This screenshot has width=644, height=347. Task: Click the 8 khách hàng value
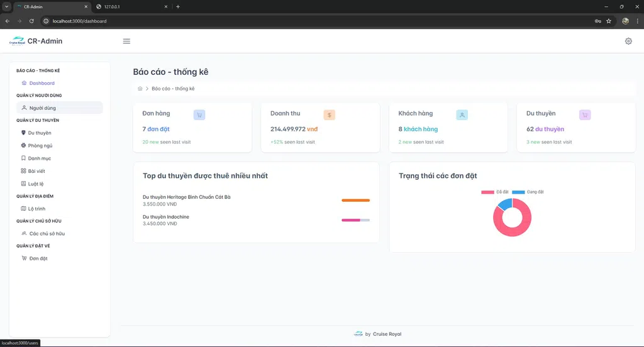tap(418, 129)
